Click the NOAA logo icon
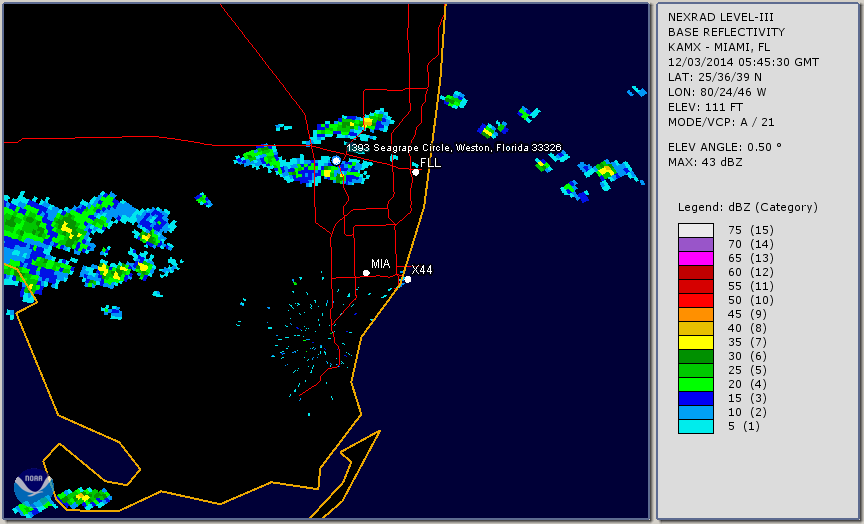 tap(34, 488)
